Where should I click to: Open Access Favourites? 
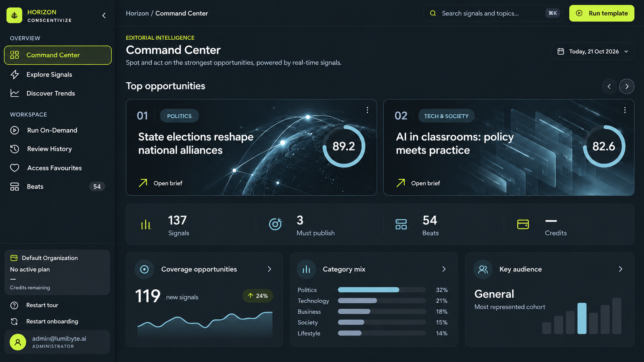(58, 168)
